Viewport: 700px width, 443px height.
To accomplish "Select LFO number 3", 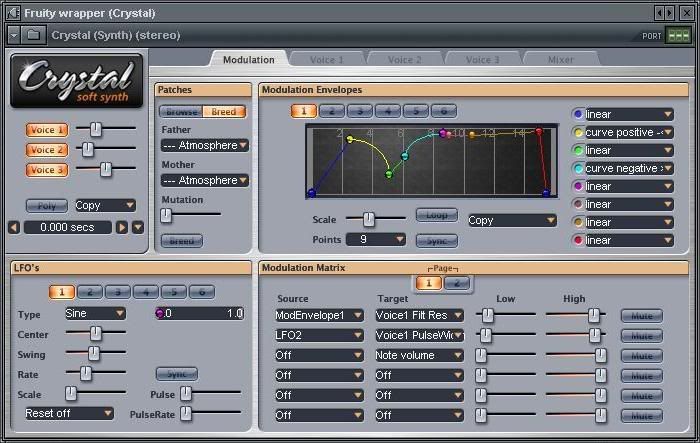I will (x=117, y=292).
